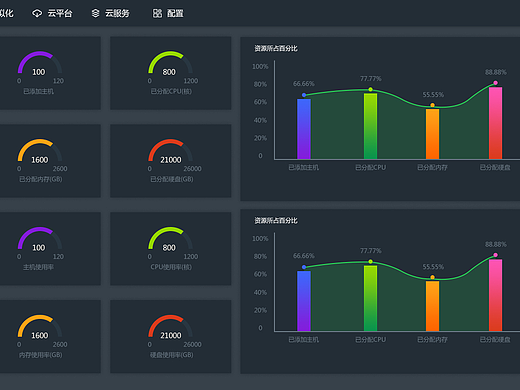Click value 1600 in the 内存使用率(GB) gauge
The width and height of the screenshot is (520, 390).
pos(40,335)
